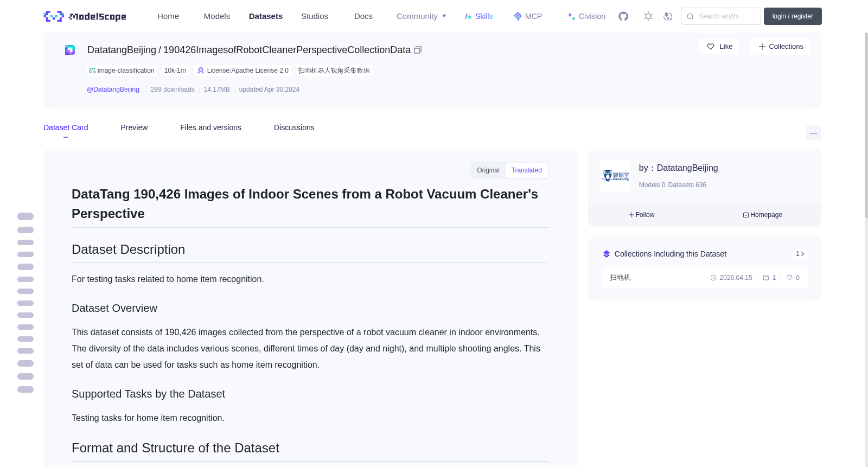Screen dimensions: 868x467
Task: Click Supported Tasks by the Dataset heading
Action: [x=148, y=394]
